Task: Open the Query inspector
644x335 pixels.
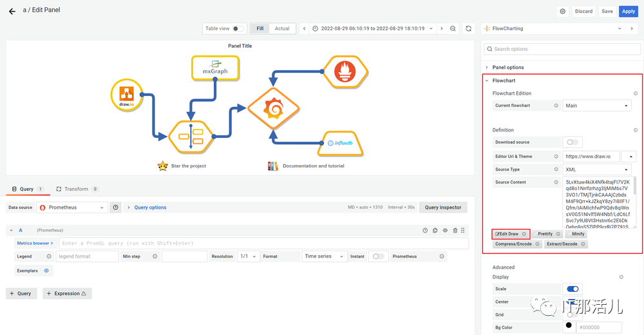Action: [x=443, y=207]
